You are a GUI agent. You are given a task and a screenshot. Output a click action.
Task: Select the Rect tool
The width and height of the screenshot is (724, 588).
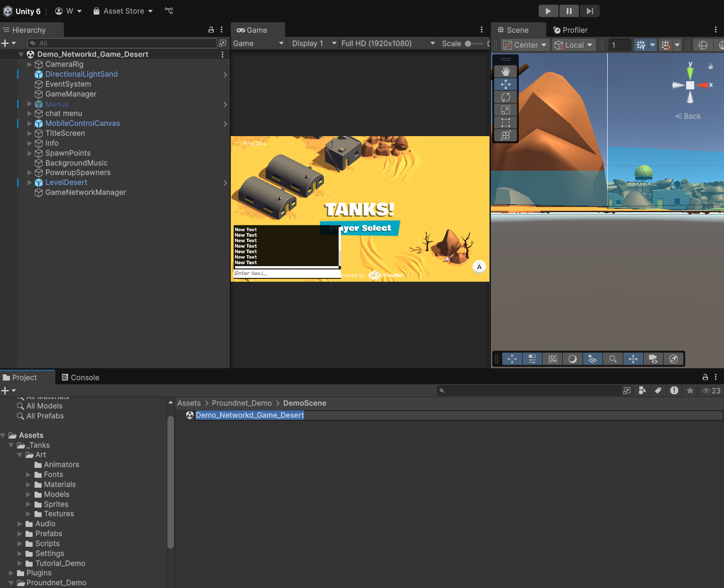click(x=506, y=122)
